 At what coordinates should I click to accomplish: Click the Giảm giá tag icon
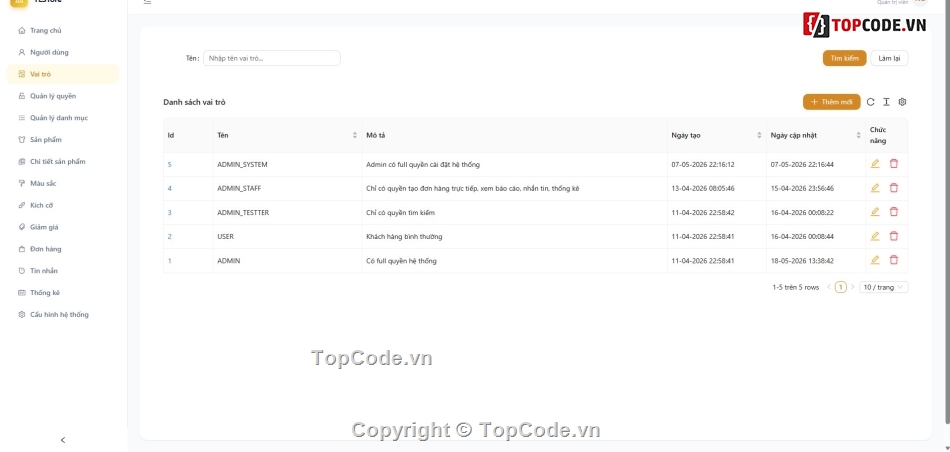(22, 227)
